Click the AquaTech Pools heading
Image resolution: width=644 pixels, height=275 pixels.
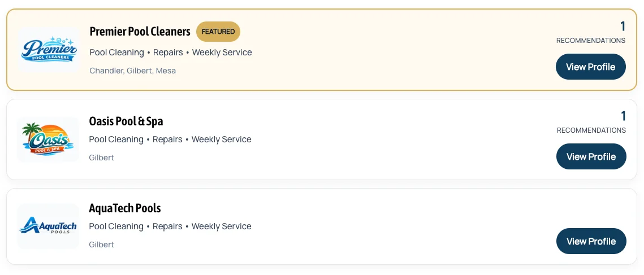pyautogui.click(x=125, y=208)
